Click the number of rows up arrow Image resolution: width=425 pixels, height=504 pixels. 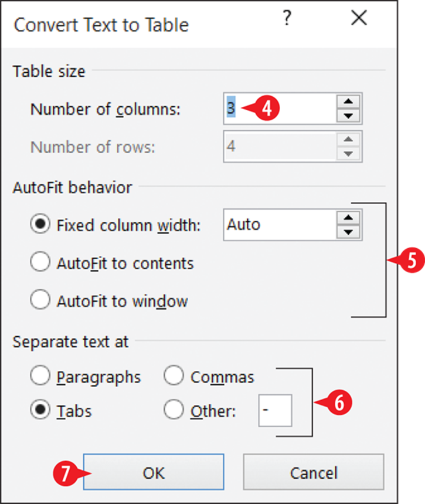click(x=348, y=140)
